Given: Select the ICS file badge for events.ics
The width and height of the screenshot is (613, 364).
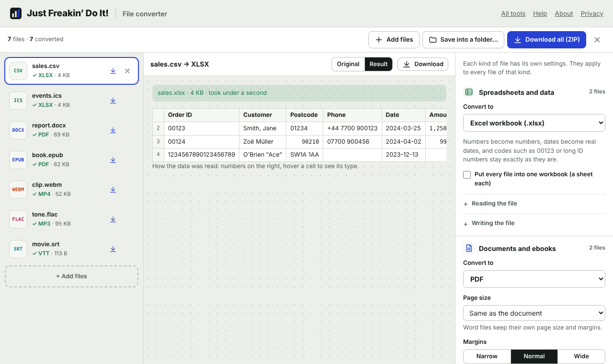Looking at the screenshot, I should 18,101.
